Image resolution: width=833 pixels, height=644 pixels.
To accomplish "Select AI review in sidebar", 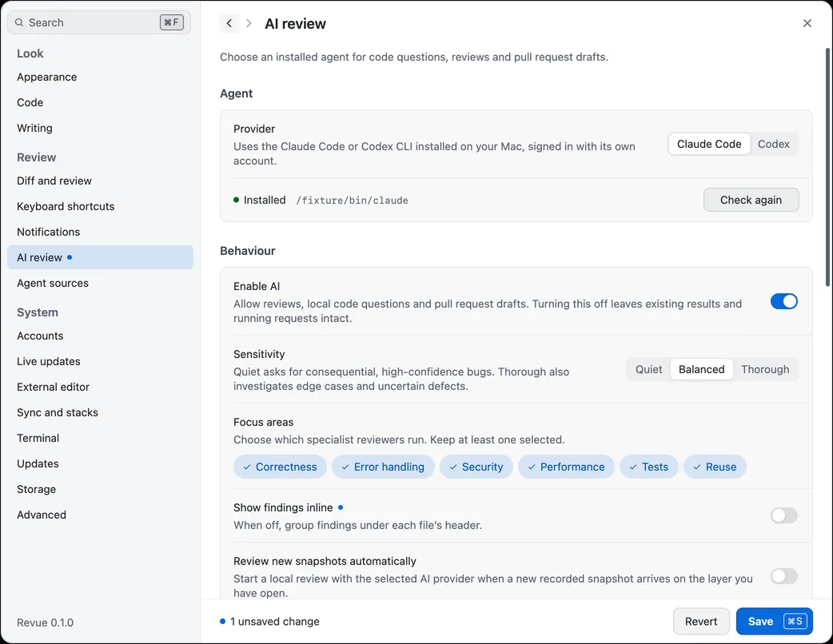I will coord(100,257).
